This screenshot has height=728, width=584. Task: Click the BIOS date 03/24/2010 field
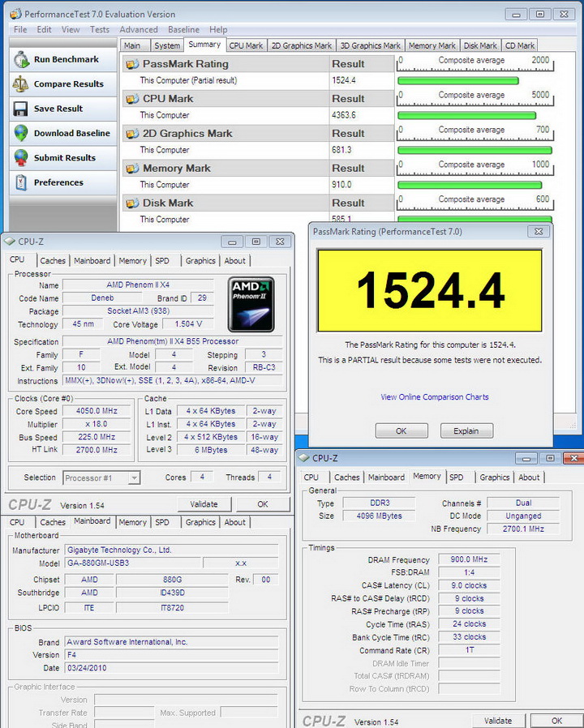click(x=171, y=668)
